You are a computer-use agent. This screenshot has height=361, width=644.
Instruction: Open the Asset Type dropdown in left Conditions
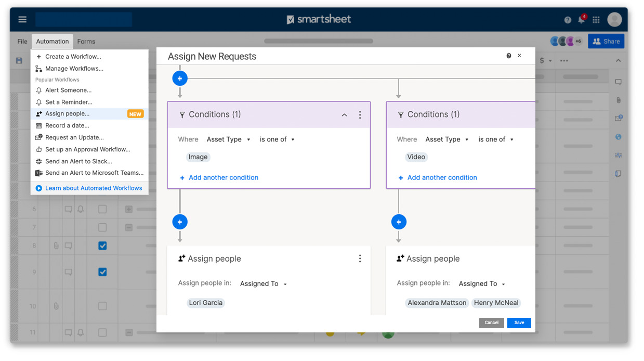(229, 139)
